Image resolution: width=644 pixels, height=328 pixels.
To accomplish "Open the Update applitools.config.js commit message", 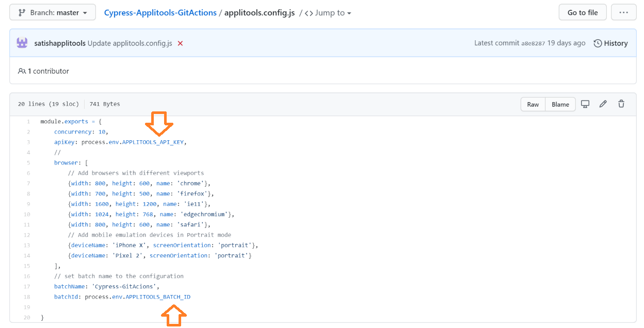I will 130,43.
